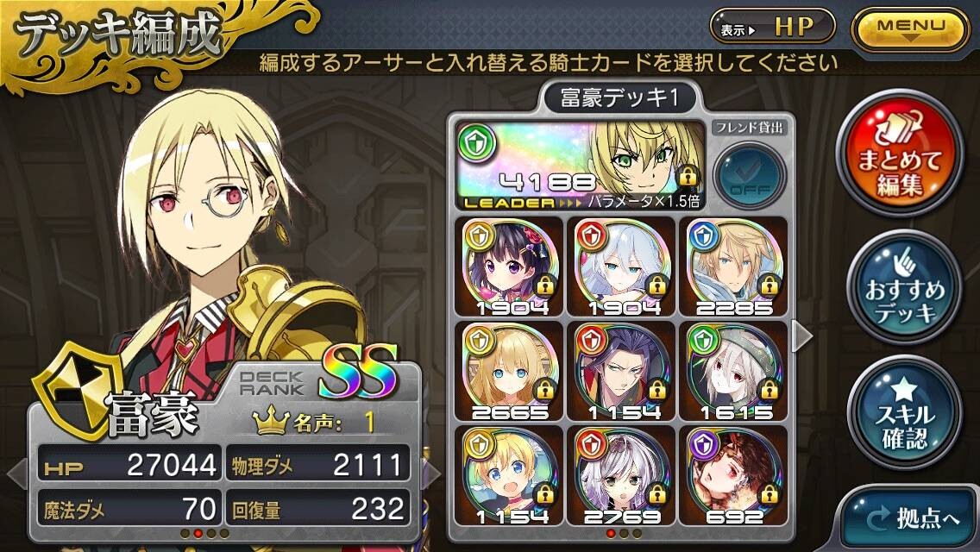Open the MENU dropdown

(911, 28)
